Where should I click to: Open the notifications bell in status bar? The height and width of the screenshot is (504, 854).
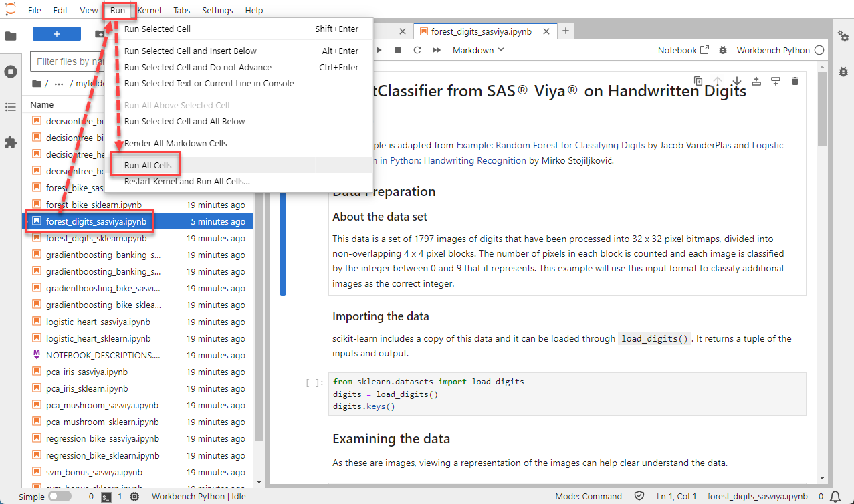click(835, 497)
